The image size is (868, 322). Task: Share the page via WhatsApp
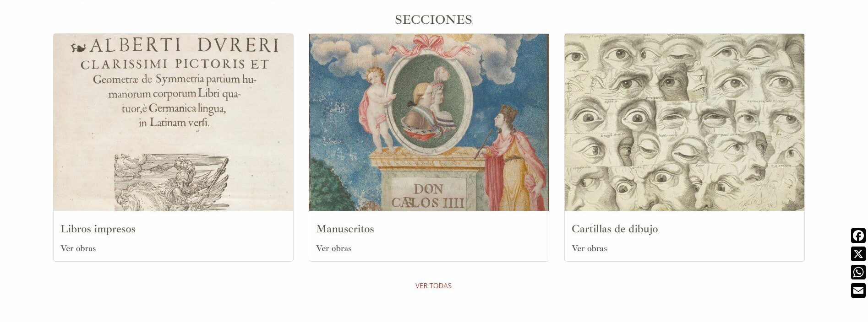[858, 272]
